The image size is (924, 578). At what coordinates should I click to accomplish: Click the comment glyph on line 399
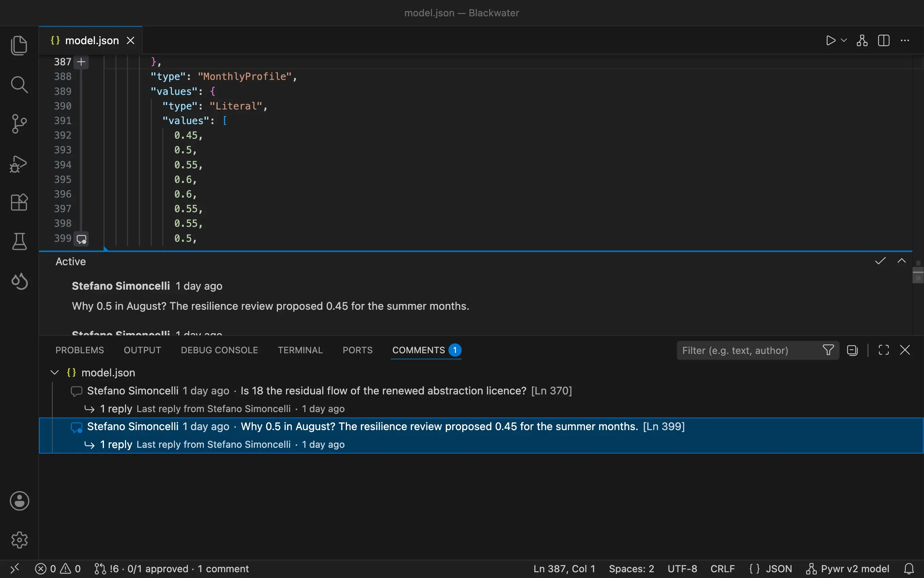click(81, 239)
